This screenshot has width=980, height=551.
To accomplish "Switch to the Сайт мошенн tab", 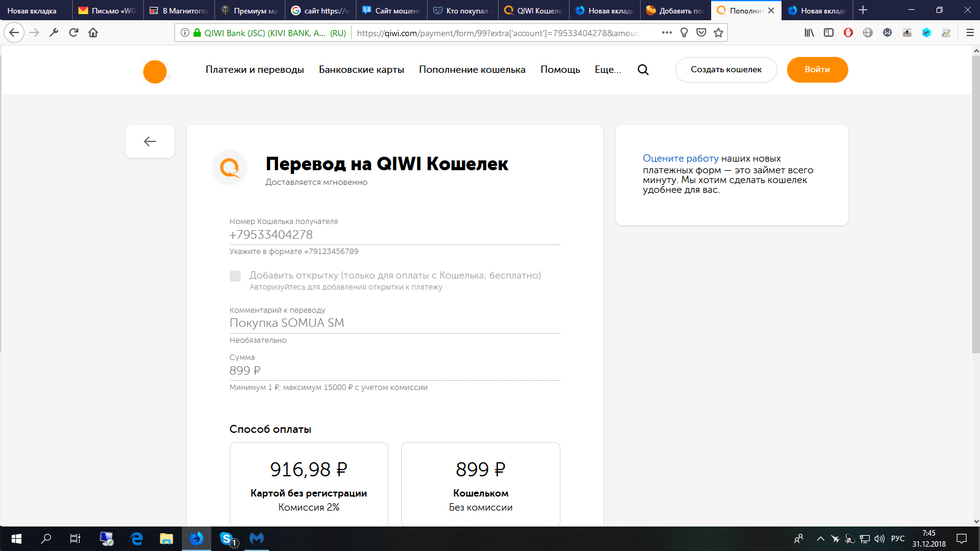I will pos(391,10).
